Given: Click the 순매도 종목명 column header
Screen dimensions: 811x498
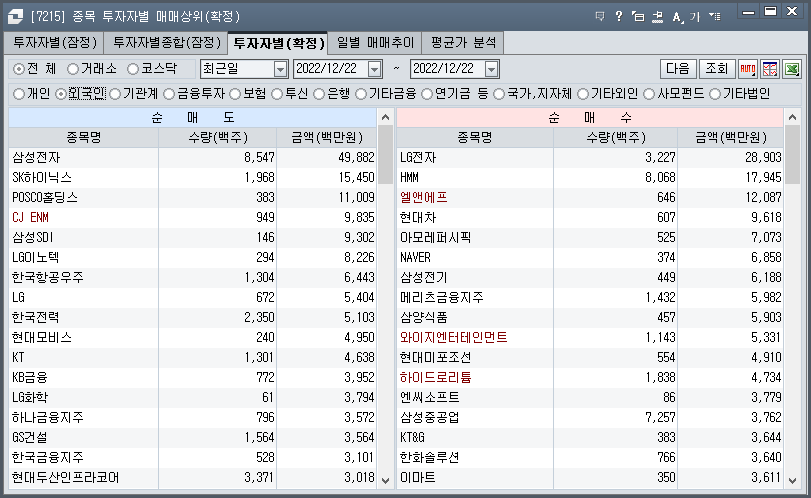Looking at the screenshot, I should point(84,138).
